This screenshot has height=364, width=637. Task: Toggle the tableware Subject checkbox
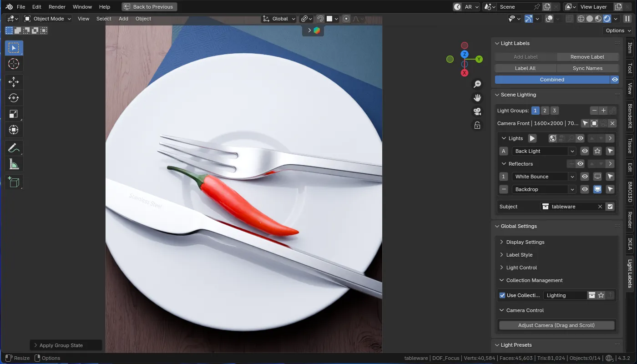pyautogui.click(x=610, y=207)
